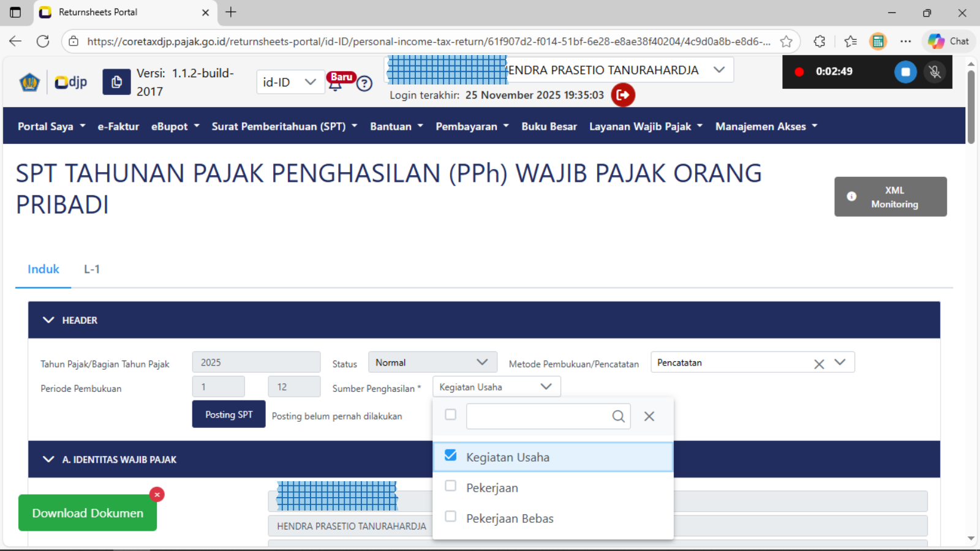Collapse the HEADER section
This screenshot has width=980, height=551.
tap(48, 320)
